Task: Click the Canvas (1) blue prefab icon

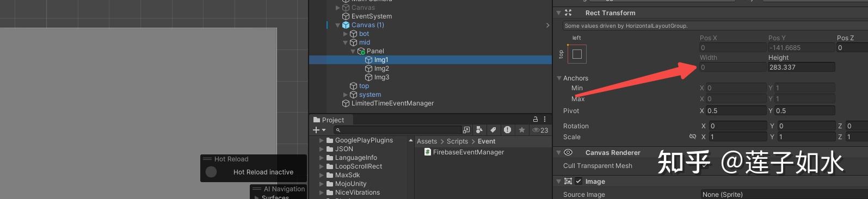Action: coord(346,25)
